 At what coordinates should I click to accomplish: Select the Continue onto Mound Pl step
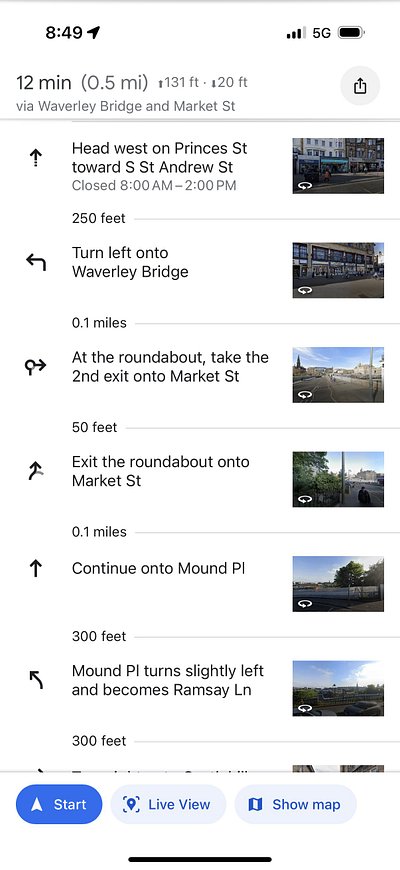coord(200,584)
